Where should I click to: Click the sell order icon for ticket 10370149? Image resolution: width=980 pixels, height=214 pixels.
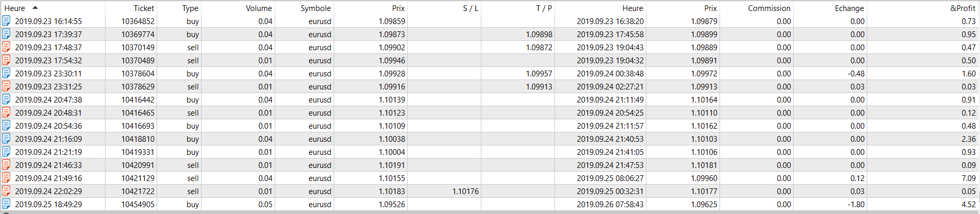pyautogui.click(x=6, y=47)
